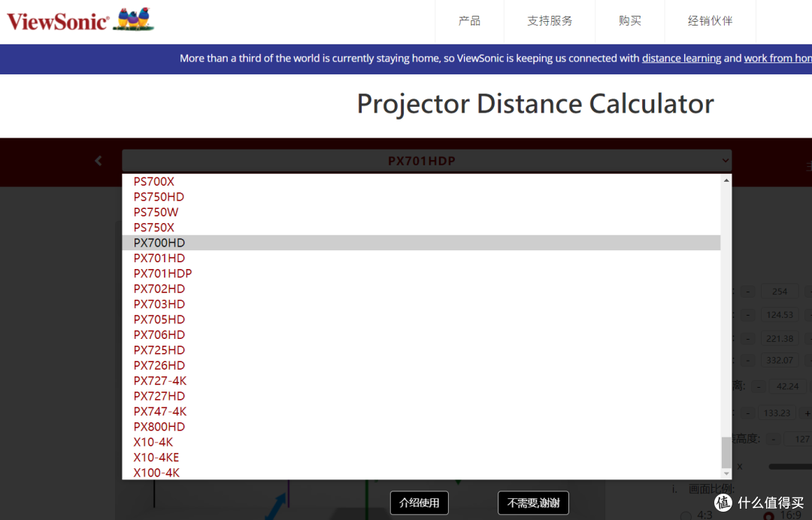Select PX703HD from the list
The image size is (812, 520).
pos(421,304)
